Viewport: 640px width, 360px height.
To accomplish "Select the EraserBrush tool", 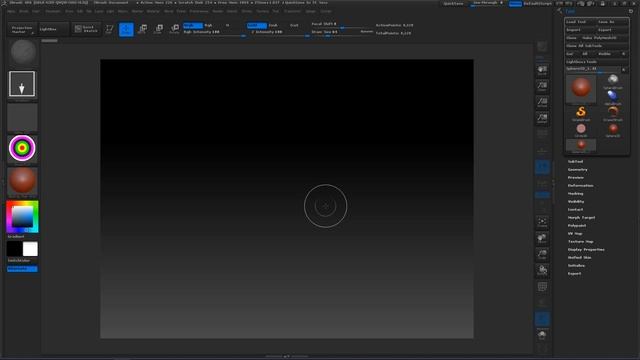I will [x=613, y=113].
